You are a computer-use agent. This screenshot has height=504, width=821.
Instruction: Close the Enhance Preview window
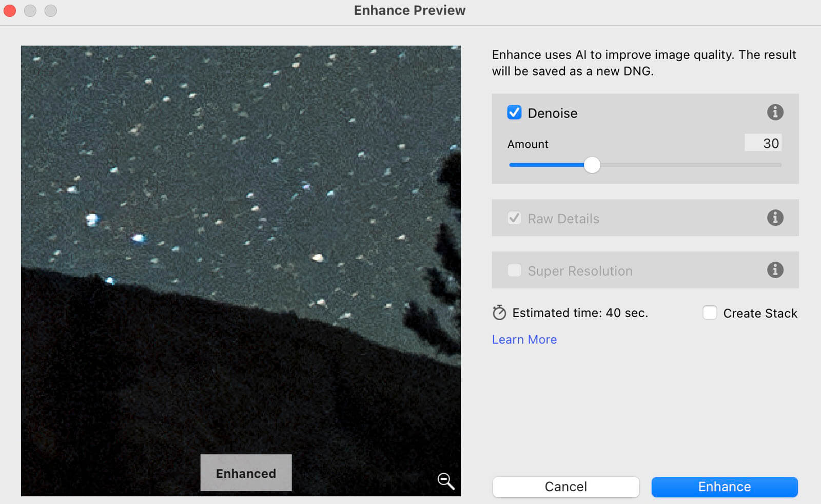pos(10,10)
